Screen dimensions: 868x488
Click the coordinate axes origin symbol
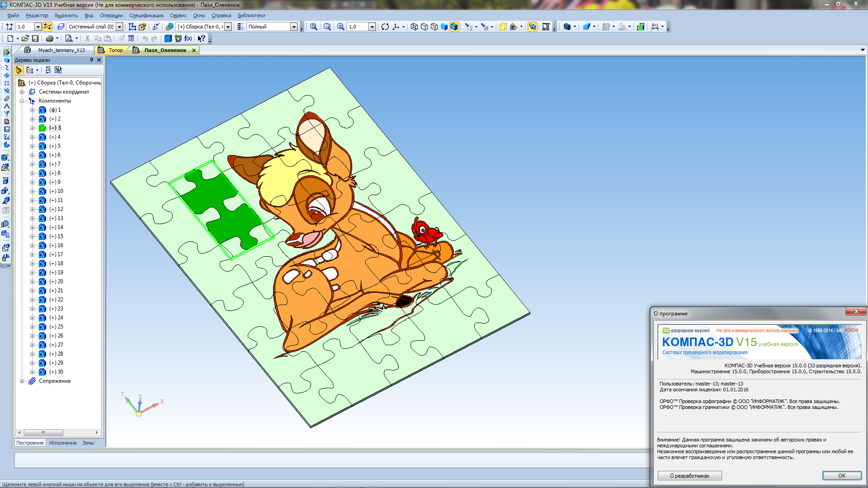[x=139, y=413]
